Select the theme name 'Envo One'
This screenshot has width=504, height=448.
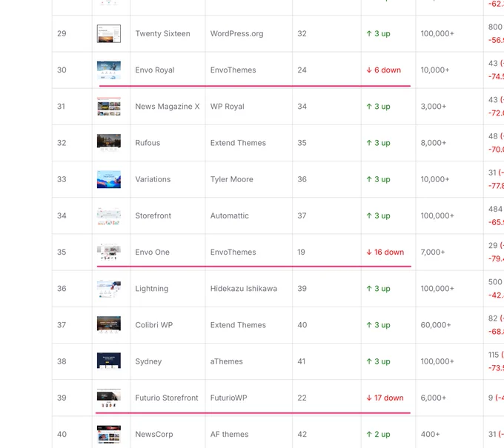152,252
